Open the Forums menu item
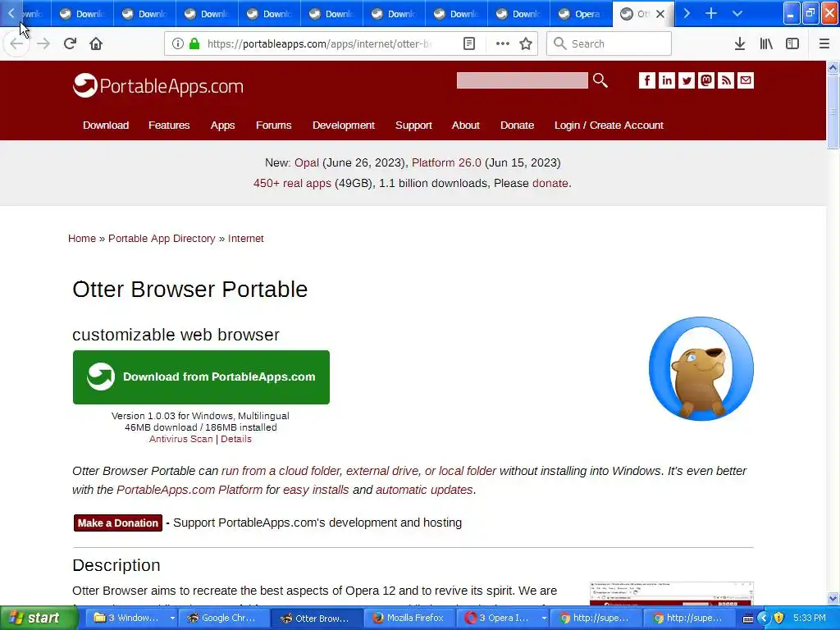 tap(273, 126)
